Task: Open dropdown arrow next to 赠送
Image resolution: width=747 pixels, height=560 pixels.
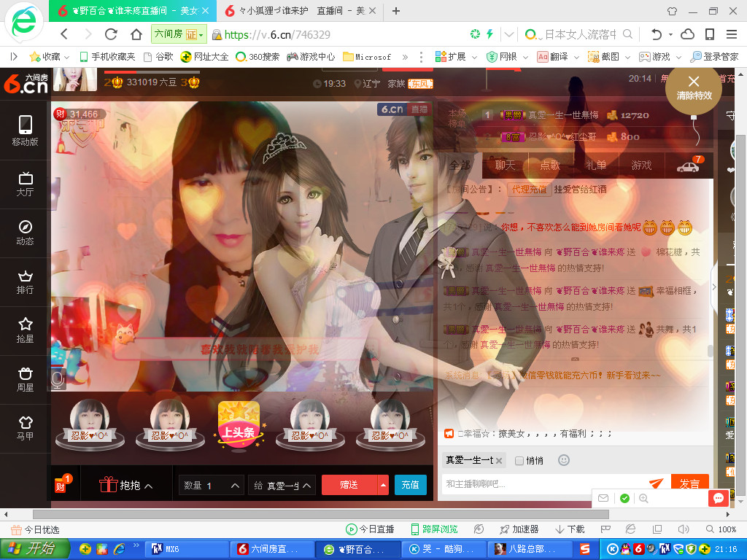Action: 383,485
